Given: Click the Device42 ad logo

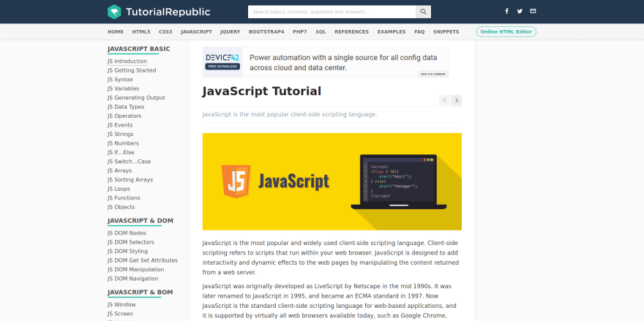Looking at the screenshot, I should click(222, 62).
